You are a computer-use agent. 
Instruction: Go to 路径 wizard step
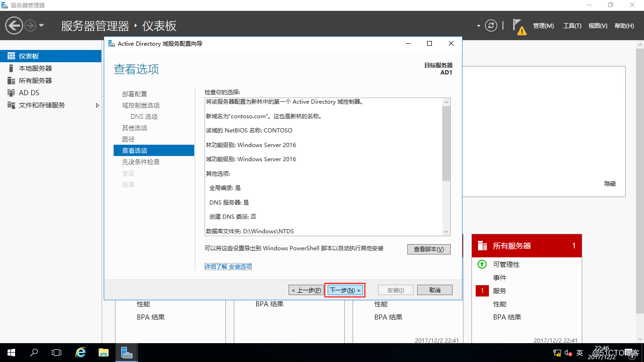(x=128, y=139)
